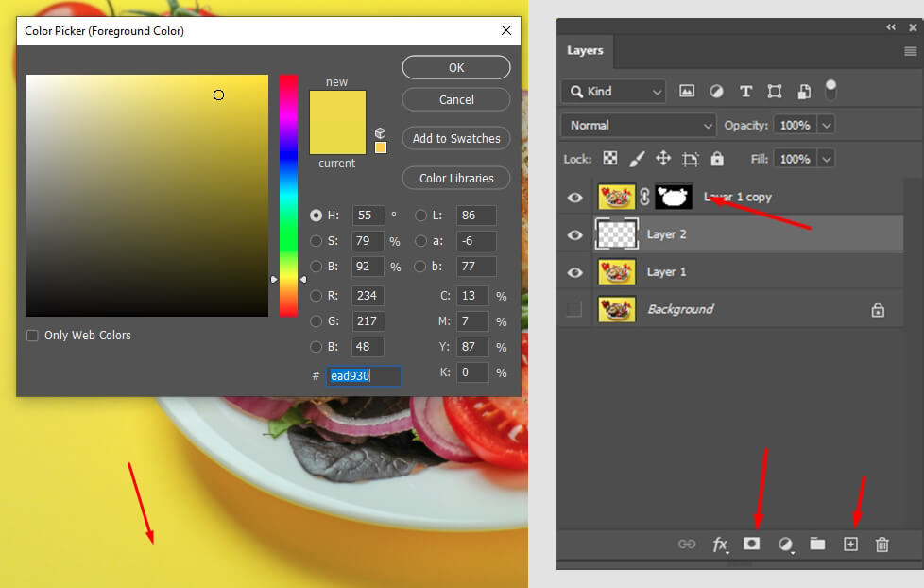Hide Layer 1 visibility eye

click(x=575, y=272)
